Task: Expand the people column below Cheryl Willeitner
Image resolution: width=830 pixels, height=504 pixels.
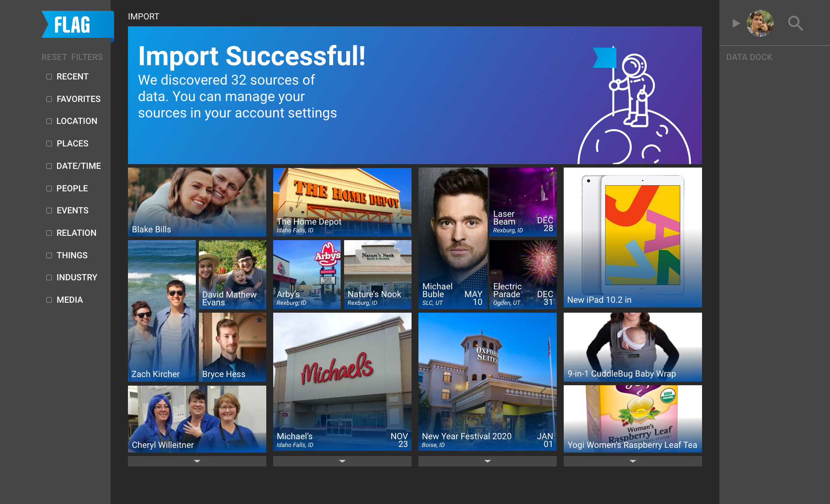Action: [x=197, y=461]
